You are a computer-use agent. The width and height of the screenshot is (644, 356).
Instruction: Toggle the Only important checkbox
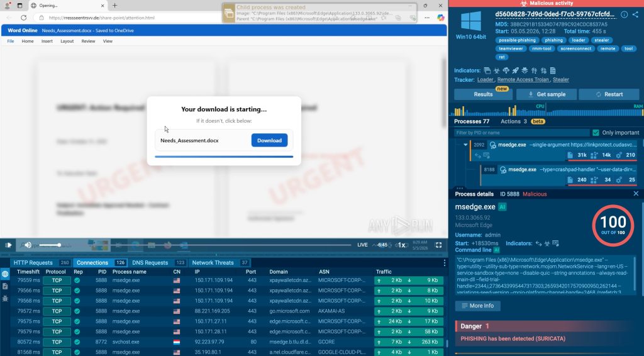(596, 133)
